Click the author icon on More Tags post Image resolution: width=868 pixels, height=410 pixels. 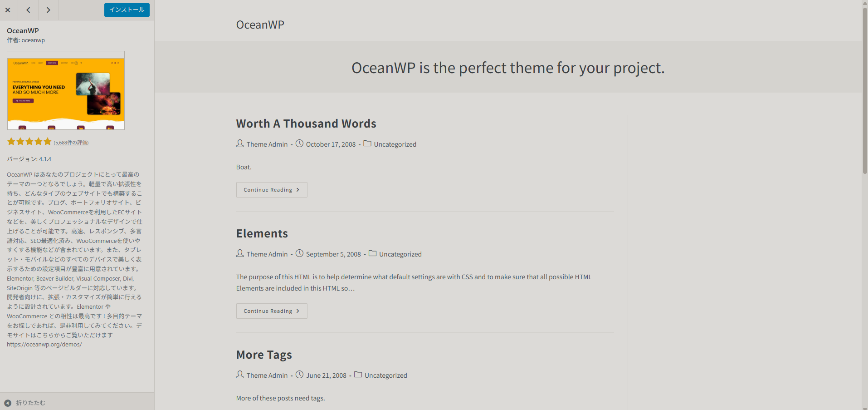(240, 375)
